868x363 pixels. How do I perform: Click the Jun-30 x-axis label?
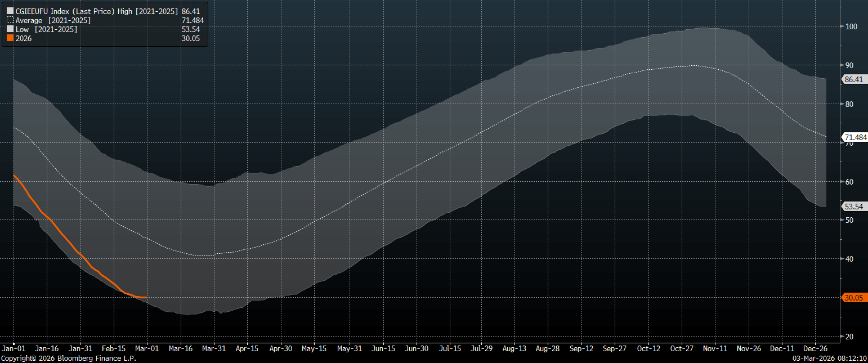[416, 349]
